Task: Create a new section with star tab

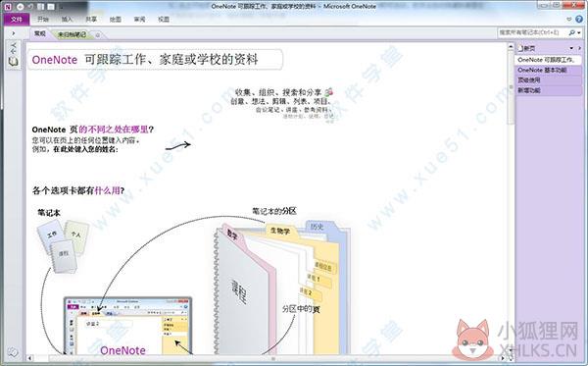Action: (97, 35)
